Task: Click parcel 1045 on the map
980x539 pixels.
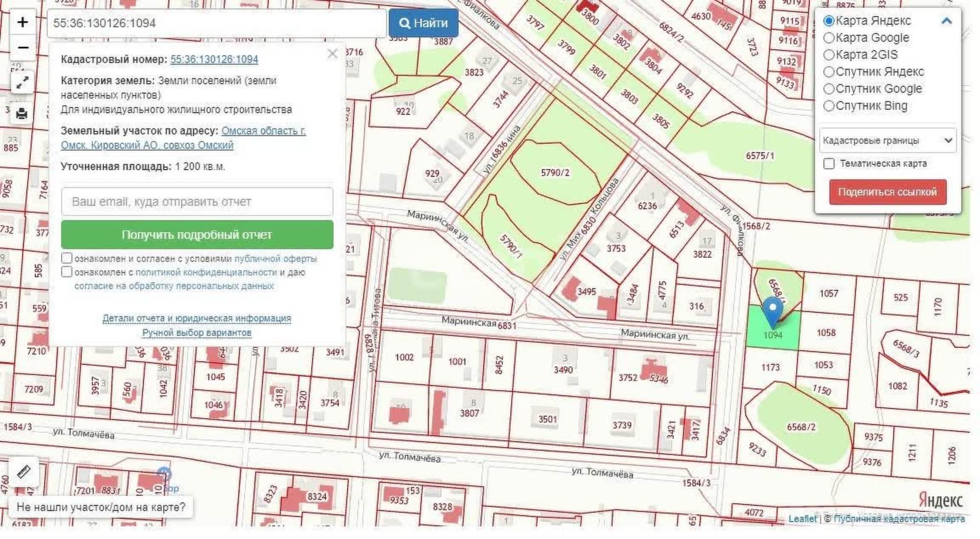Action: click(215, 376)
